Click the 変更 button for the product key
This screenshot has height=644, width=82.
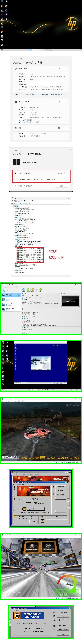(x=62, y=186)
